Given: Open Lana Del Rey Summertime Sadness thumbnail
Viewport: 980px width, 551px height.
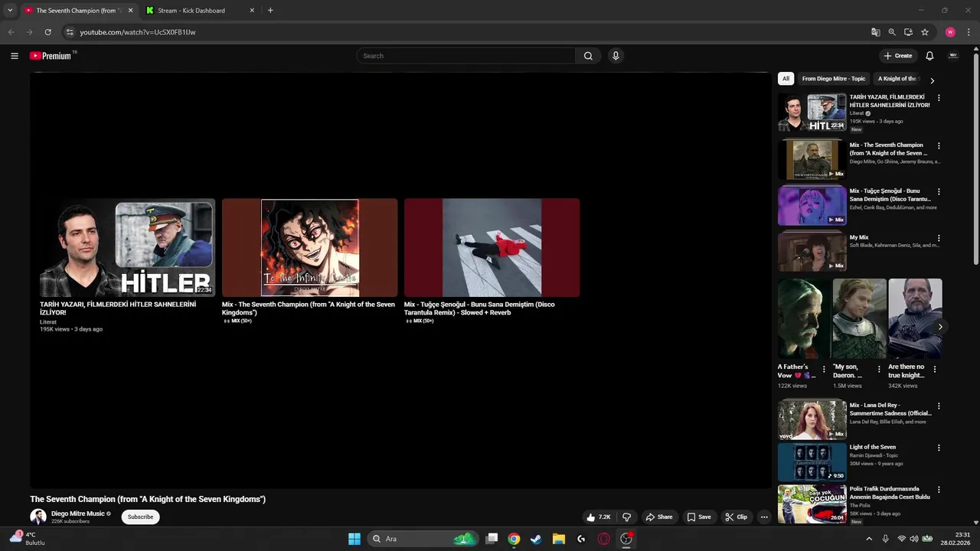Looking at the screenshot, I should pyautogui.click(x=812, y=420).
